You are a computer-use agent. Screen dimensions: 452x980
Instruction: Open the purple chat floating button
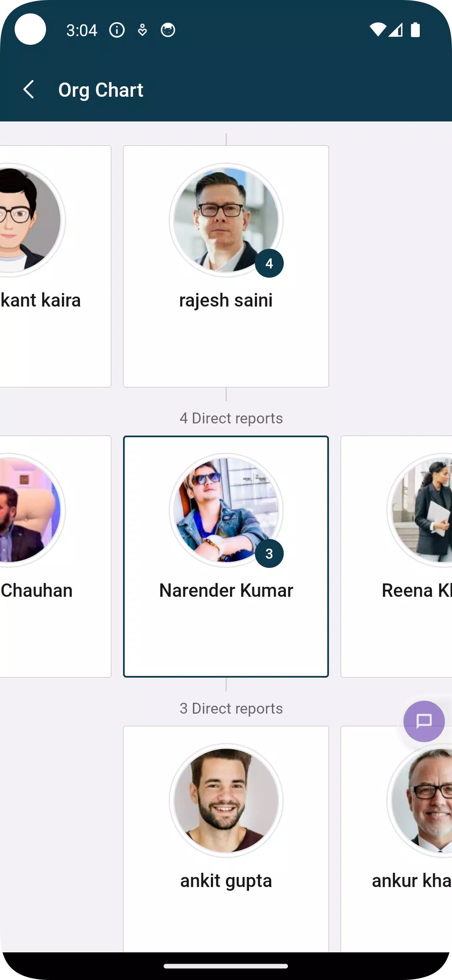click(x=424, y=721)
